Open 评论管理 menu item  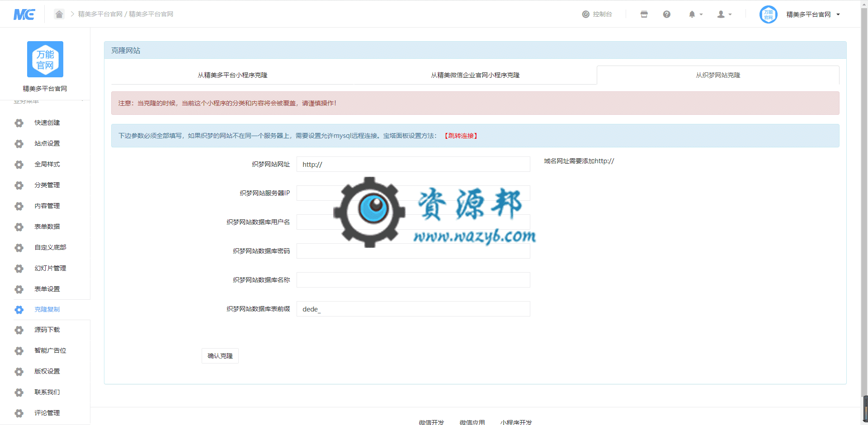(47, 413)
